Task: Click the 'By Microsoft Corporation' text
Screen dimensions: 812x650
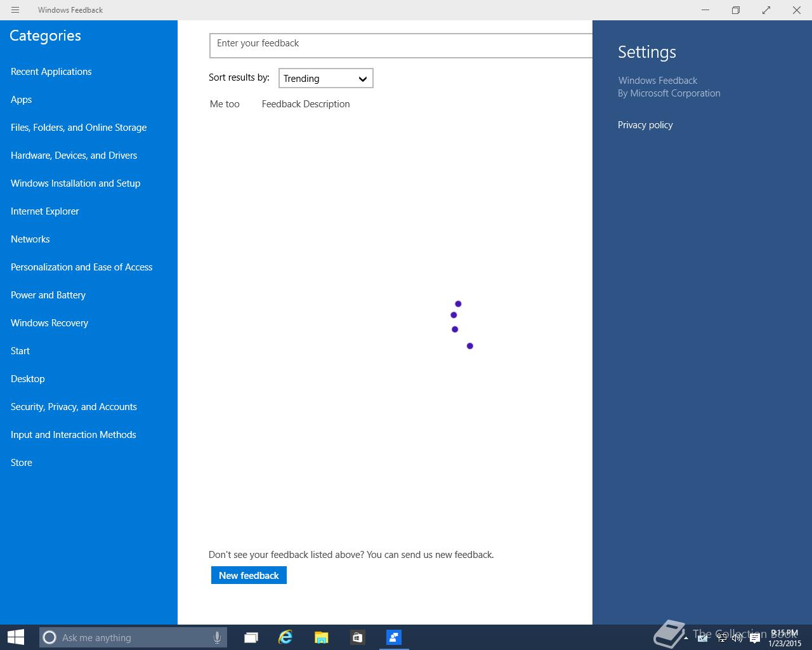Action: (669, 93)
